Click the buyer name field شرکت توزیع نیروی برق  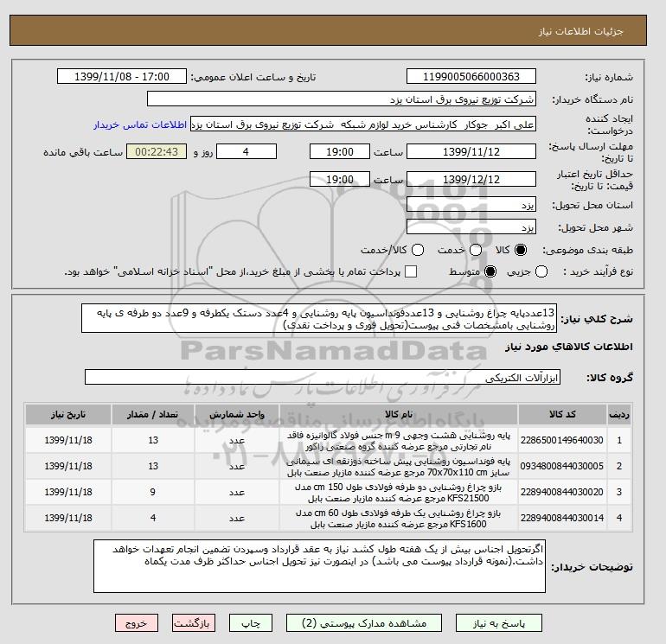342,99
